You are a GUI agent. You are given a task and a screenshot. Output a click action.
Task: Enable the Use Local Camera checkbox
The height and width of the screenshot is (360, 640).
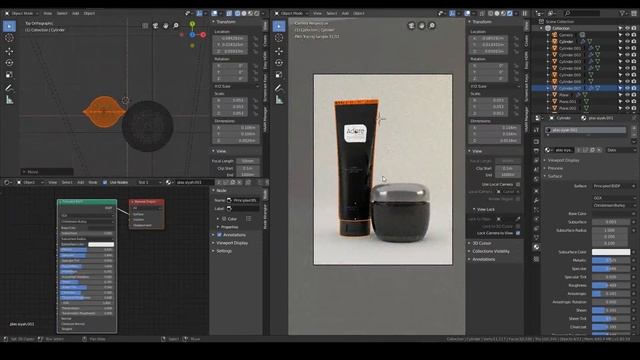pyautogui.click(x=518, y=184)
